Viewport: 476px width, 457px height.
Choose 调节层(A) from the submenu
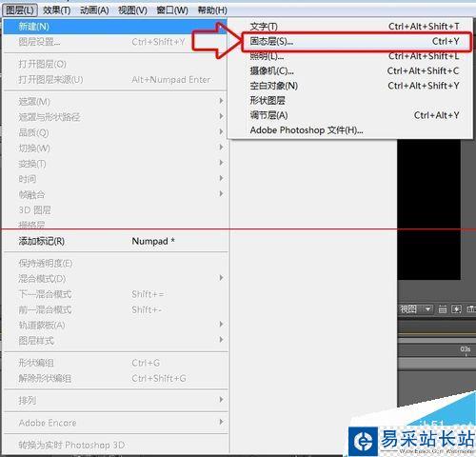(350, 115)
